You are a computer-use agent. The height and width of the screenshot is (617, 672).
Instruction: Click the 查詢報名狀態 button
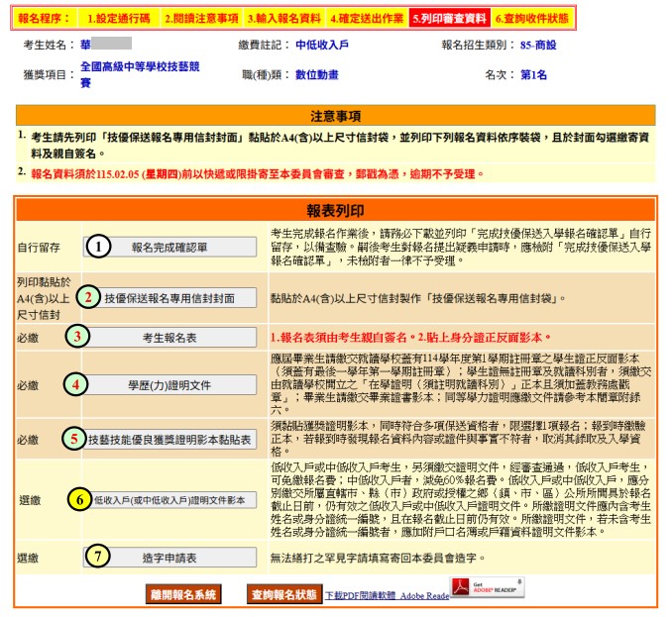[282, 594]
